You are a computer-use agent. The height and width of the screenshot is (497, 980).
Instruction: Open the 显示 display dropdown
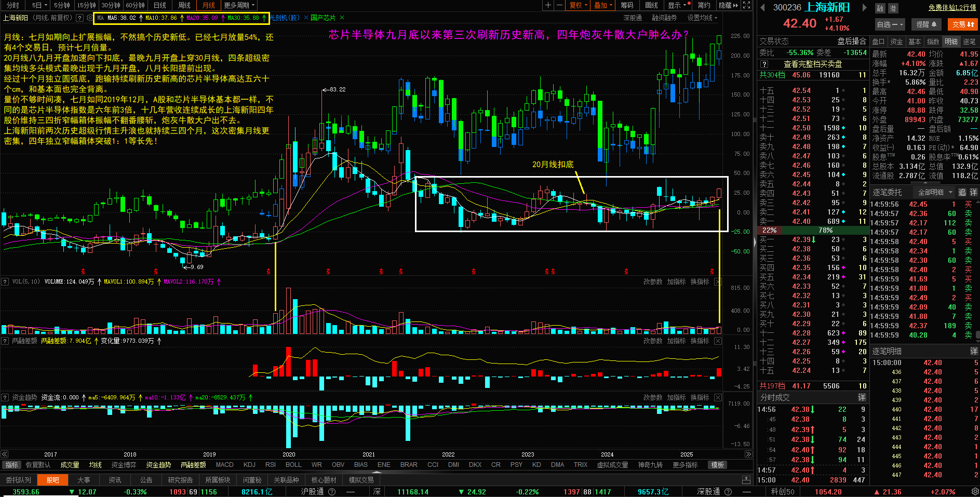(678, 5)
